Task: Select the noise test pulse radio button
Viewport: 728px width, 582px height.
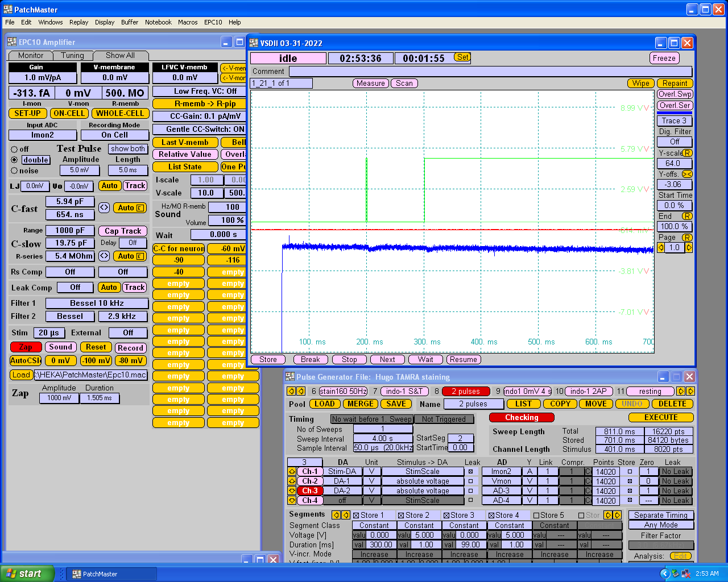Action: coord(14,171)
